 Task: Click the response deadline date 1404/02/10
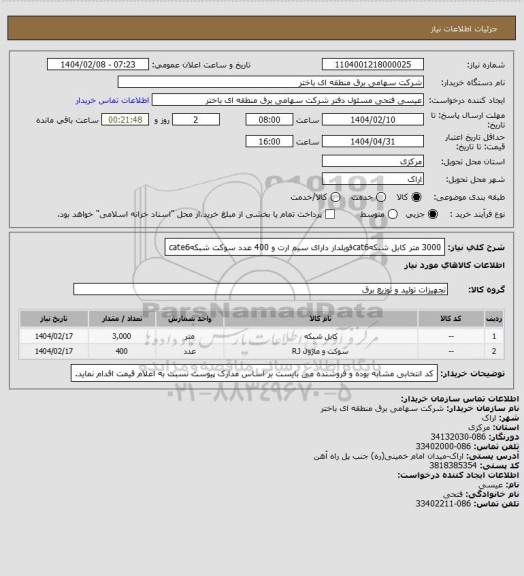click(x=373, y=120)
